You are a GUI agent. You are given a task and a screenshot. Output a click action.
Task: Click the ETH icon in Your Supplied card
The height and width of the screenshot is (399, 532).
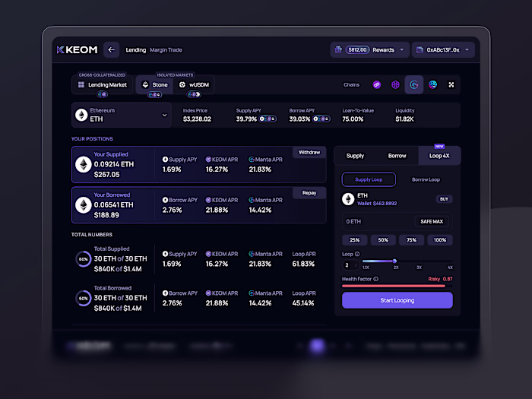(84, 165)
